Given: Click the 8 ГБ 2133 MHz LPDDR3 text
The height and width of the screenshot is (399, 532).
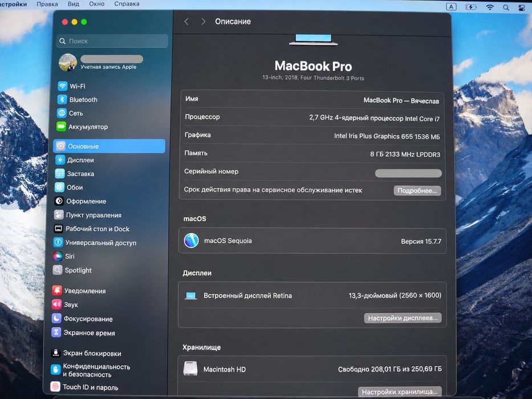Looking at the screenshot, I should (405, 154).
